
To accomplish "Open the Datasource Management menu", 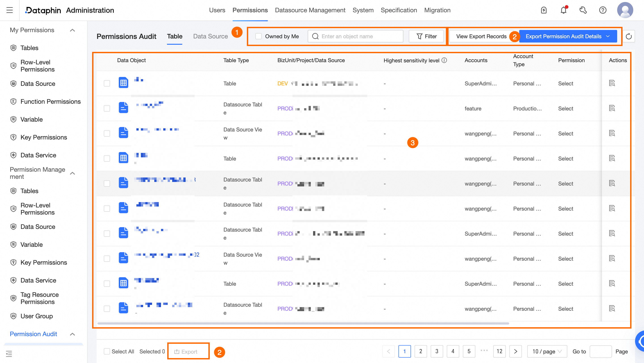I will [310, 10].
